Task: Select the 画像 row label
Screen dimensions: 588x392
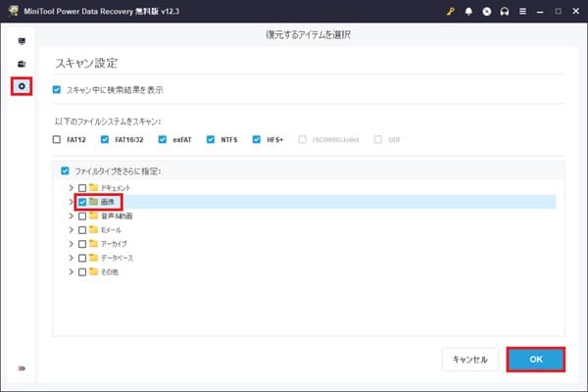Action: click(107, 202)
